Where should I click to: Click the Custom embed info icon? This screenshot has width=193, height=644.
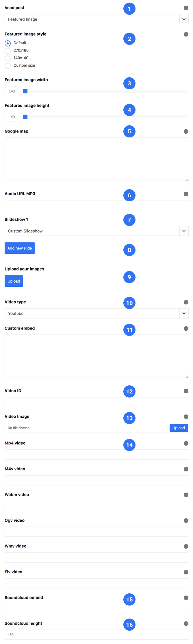186,328
